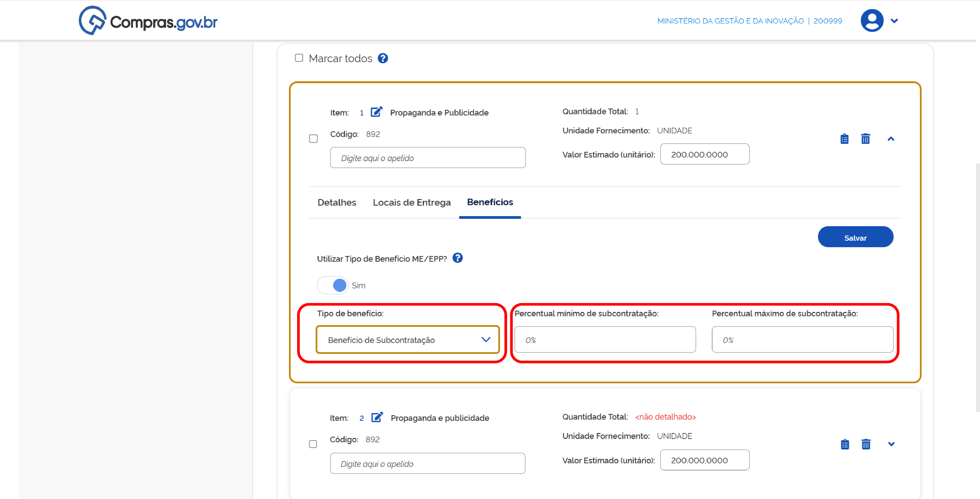Viewport: 980px width, 499px height.
Task: Click the Marcar todos help icon
Action: (383, 58)
